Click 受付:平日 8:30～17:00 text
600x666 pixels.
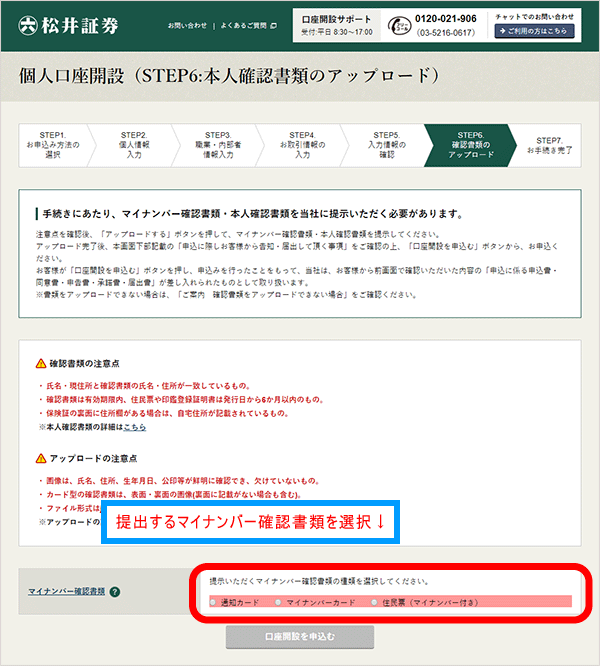pos(337,32)
